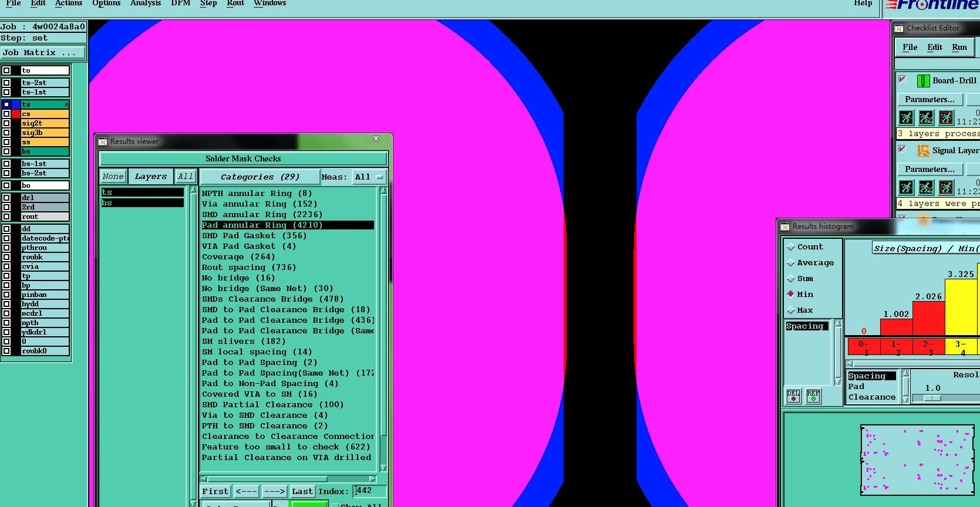
Task: Select 'SMD annular Ring (2236)' category
Action: pyautogui.click(x=262, y=215)
